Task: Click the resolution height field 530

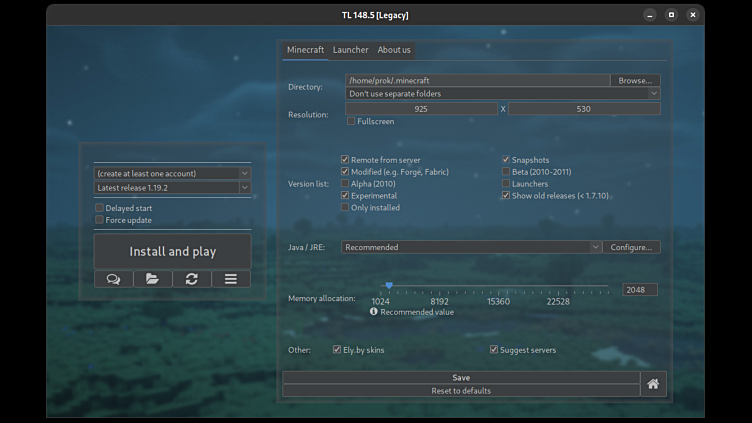Action: 584,109
